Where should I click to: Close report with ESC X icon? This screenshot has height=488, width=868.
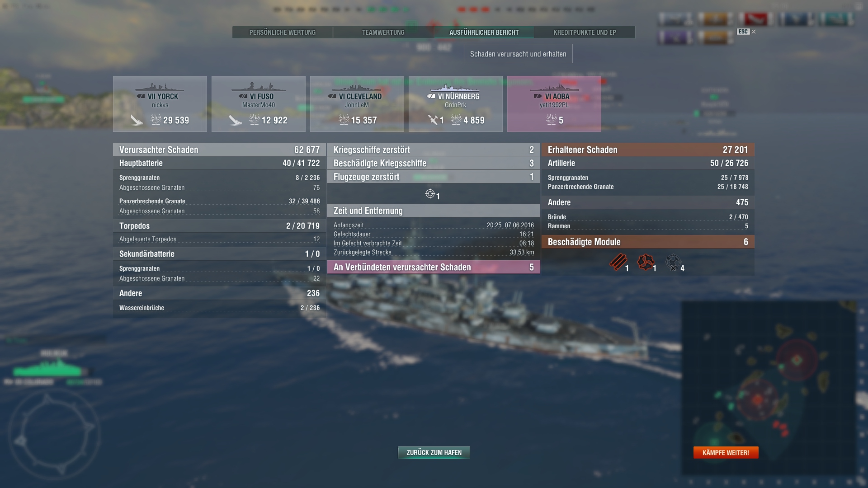[746, 32]
